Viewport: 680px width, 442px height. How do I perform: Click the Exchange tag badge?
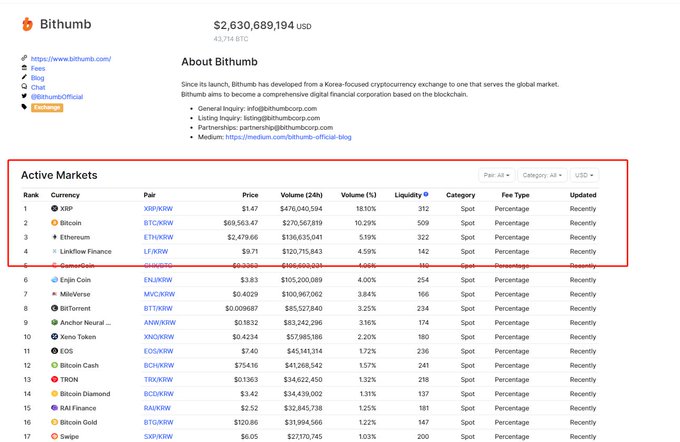click(x=47, y=107)
